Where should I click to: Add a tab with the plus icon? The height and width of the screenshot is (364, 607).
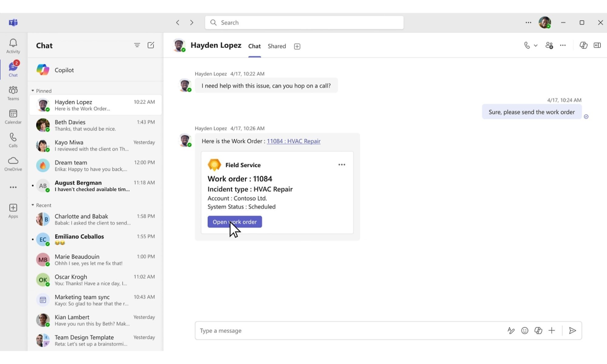(297, 46)
